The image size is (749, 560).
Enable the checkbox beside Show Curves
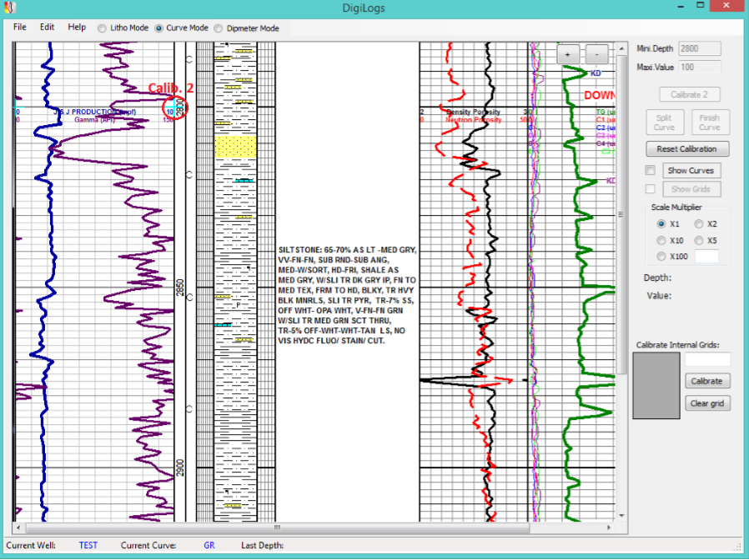[650, 170]
